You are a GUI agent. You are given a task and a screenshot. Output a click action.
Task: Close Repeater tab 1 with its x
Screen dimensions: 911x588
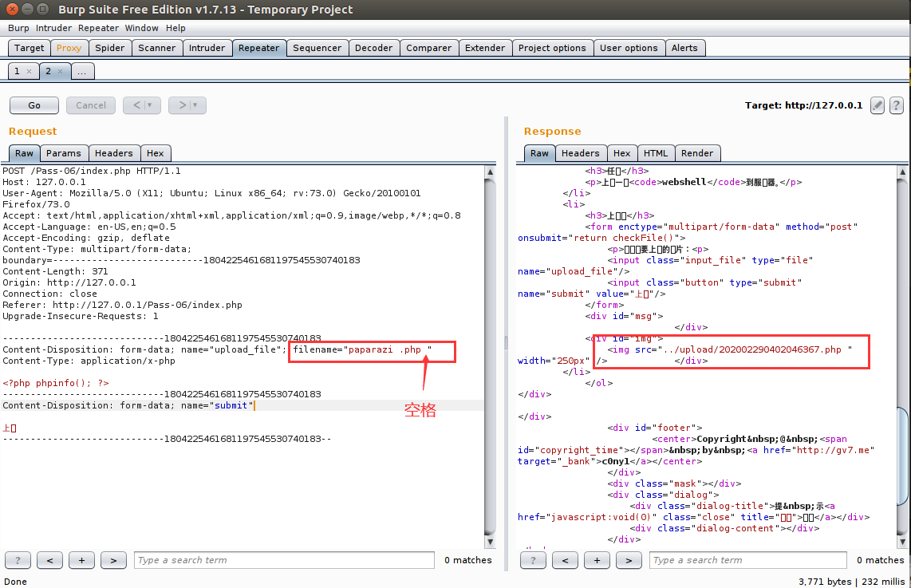point(29,72)
